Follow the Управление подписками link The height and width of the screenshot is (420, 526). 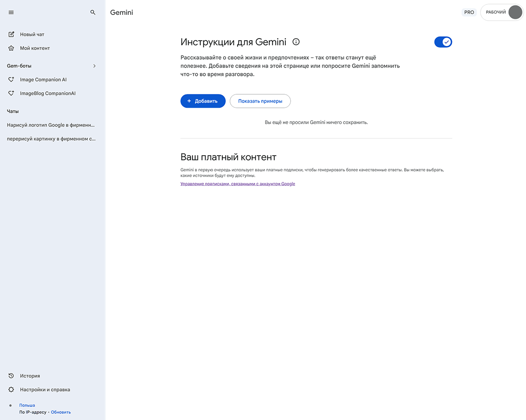click(238, 184)
